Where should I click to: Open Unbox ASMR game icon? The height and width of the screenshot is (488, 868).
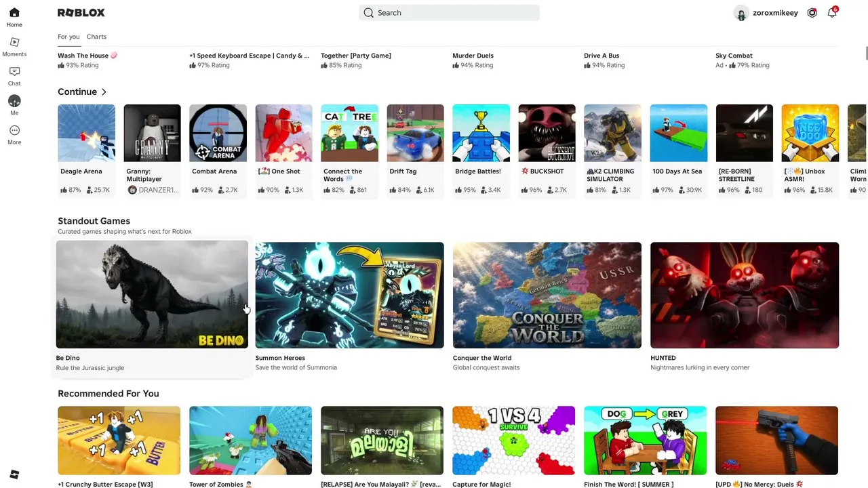coord(810,133)
